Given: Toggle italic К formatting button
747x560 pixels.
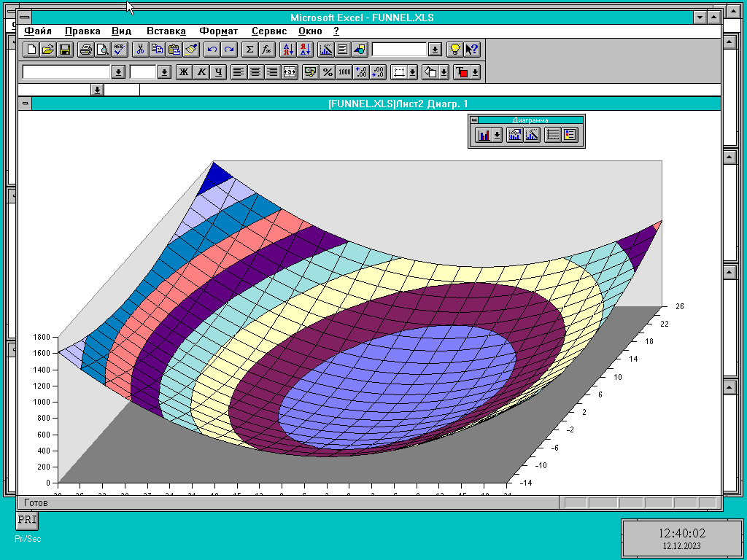Looking at the screenshot, I should [201, 72].
